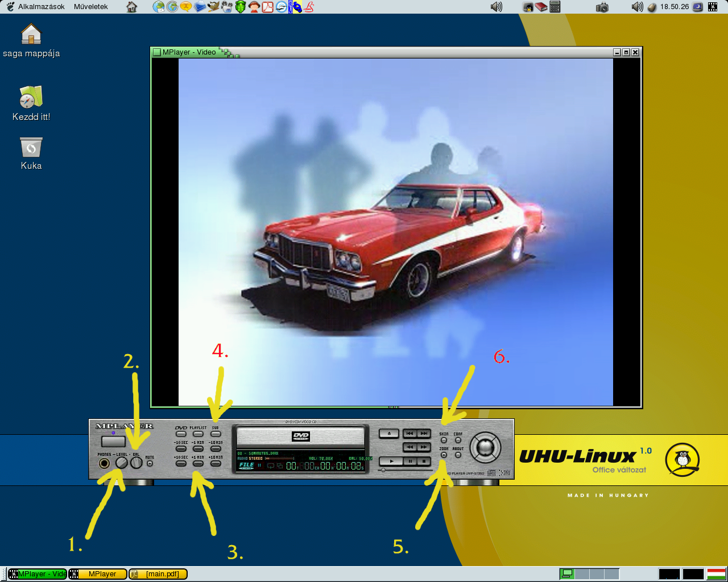Click next track button
This screenshot has height=582, width=728.
coord(424,433)
